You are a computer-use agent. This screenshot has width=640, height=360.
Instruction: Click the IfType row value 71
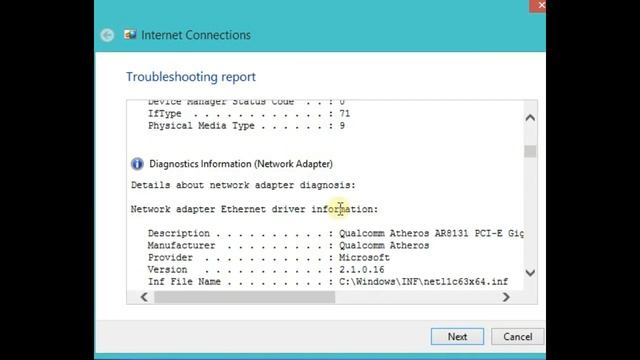coord(344,114)
